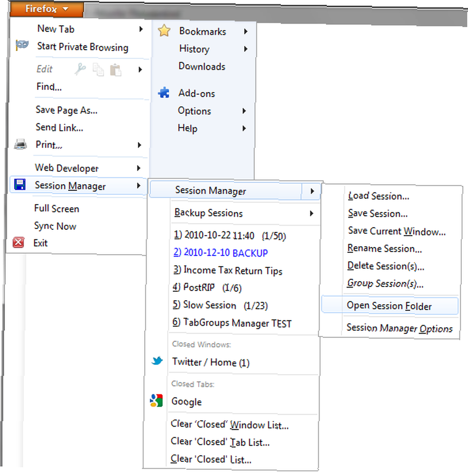Load session 2010-10-22 11:40
The height and width of the screenshot is (476, 468).
[x=230, y=236]
